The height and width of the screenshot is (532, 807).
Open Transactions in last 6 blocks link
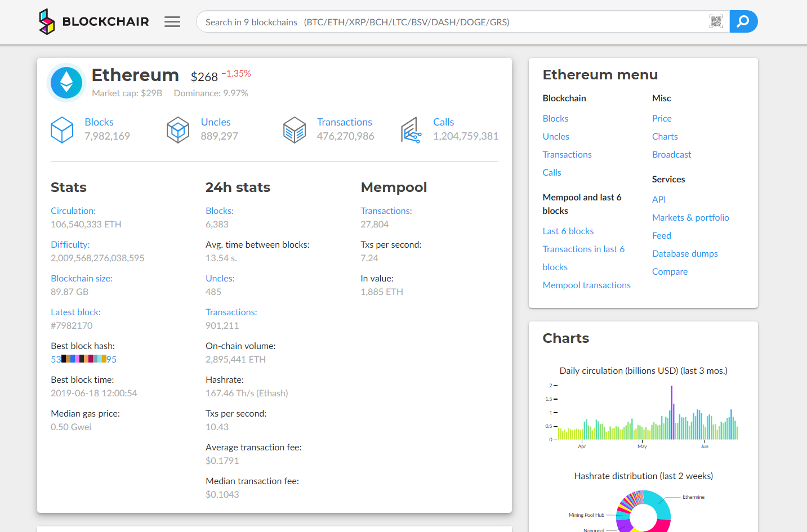coord(583,258)
